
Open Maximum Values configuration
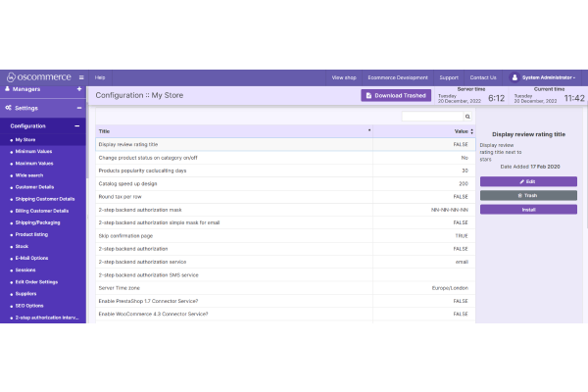34,164
